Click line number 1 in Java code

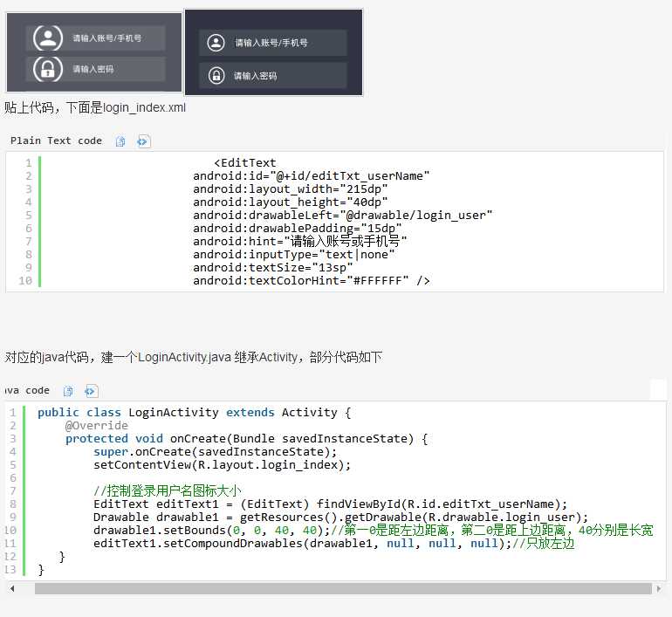click(x=12, y=412)
